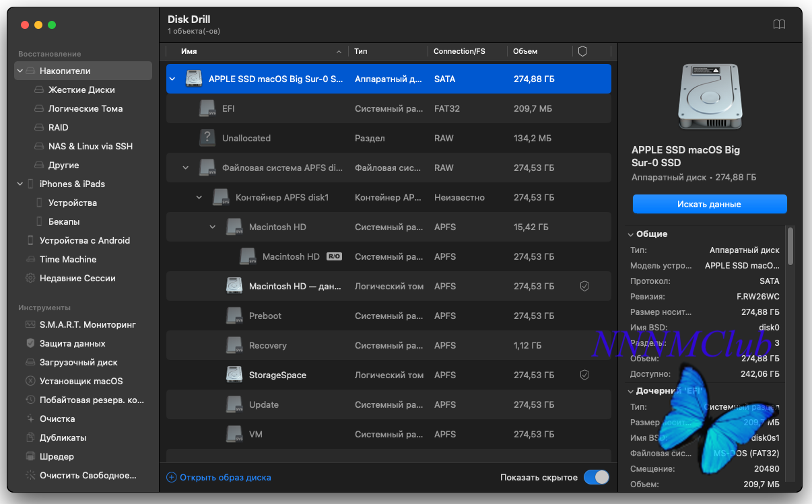The height and width of the screenshot is (504, 812).
Task: Toggle protection shield for StorageSpace volume
Action: click(x=584, y=375)
